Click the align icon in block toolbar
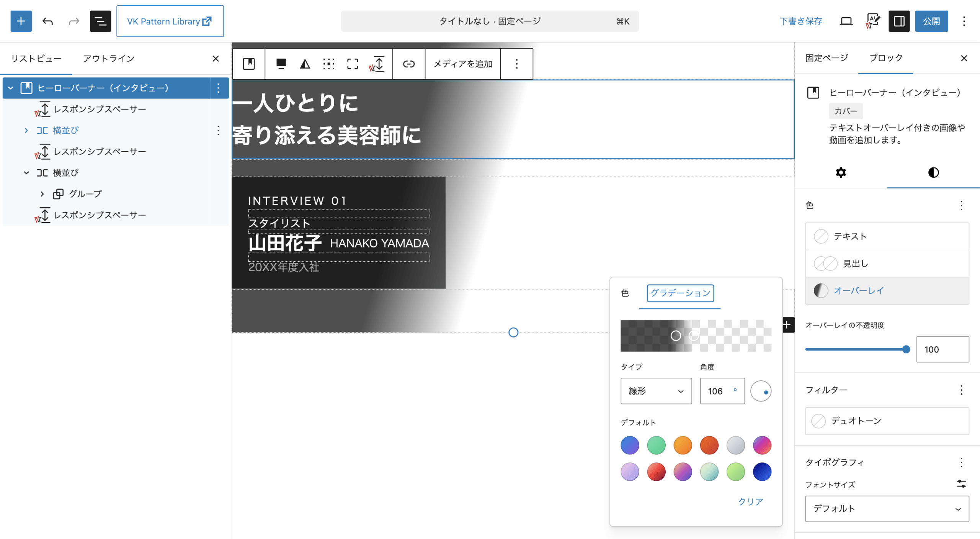This screenshot has height=539, width=980. [281, 64]
